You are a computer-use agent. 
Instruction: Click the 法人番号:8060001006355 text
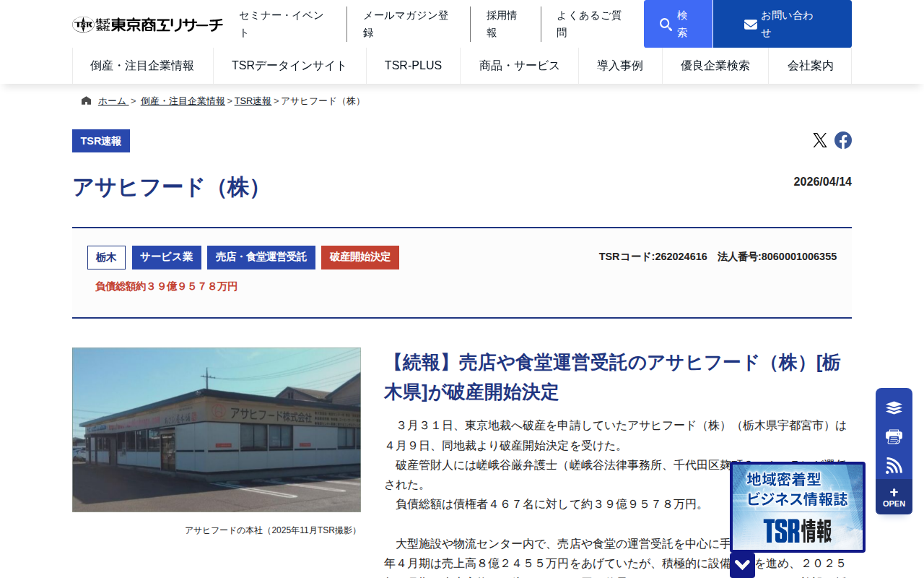(x=777, y=256)
